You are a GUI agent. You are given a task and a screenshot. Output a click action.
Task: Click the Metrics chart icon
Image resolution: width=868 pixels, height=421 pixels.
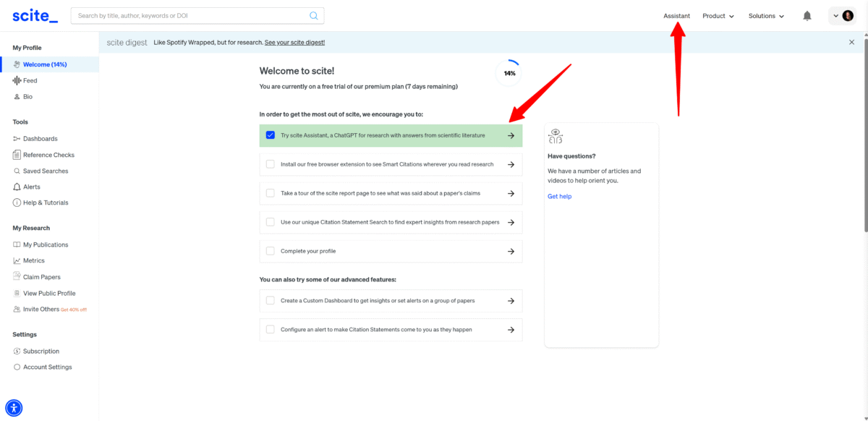pos(17,260)
